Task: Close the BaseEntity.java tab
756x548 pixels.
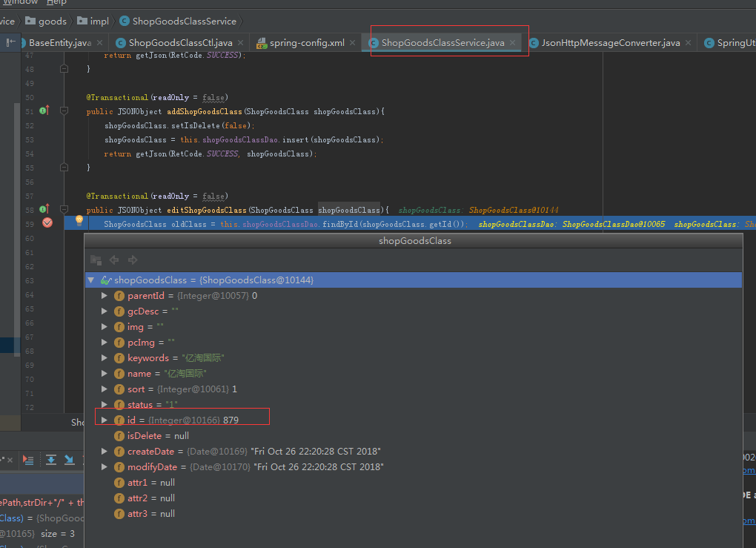Action: [x=100, y=42]
